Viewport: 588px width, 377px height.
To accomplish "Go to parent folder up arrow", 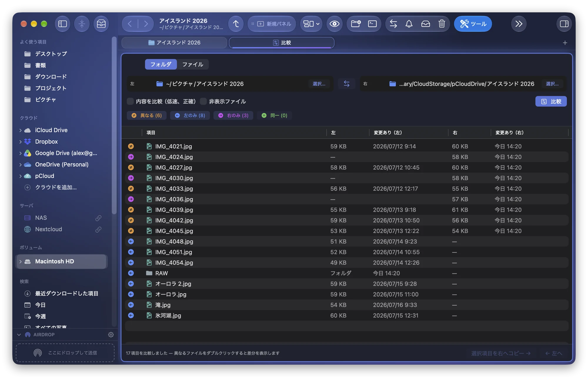I will coord(236,24).
